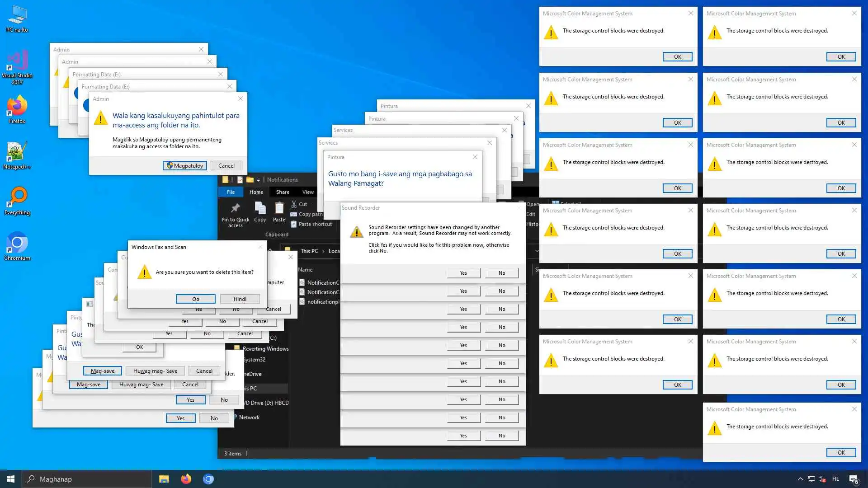The image size is (868, 488).
Task: Click the Cut scissors icon
Action: coord(294,204)
